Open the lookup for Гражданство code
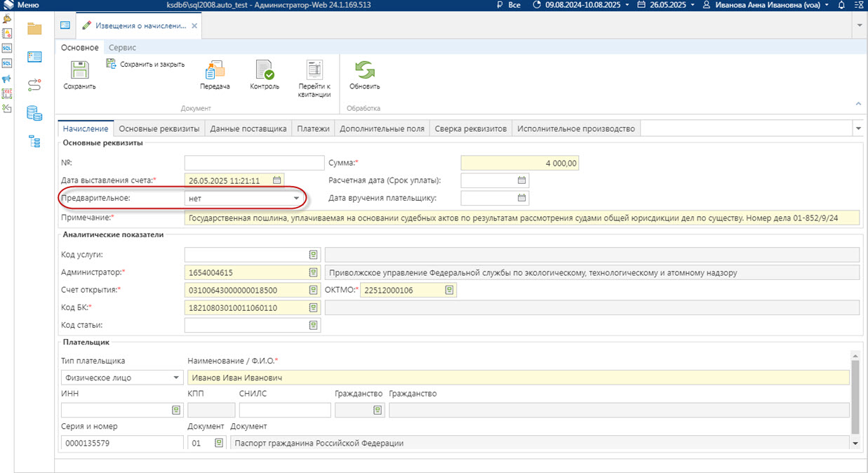This screenshot has height=473, width=868. tap(378, 411)
